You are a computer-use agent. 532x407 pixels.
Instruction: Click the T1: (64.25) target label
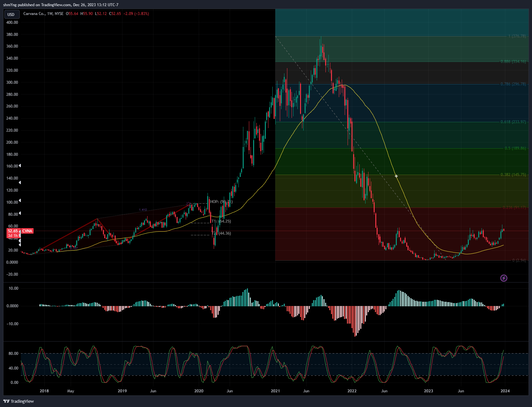(221, 221)
